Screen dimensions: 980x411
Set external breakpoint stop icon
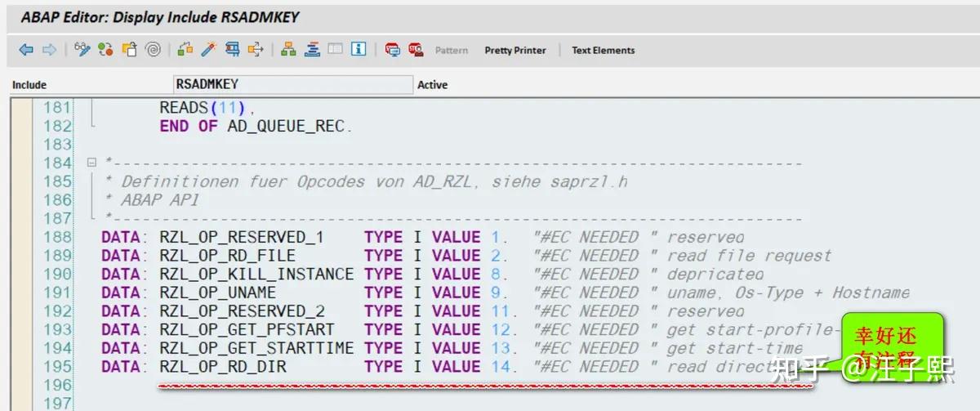[x=416, y=50]
